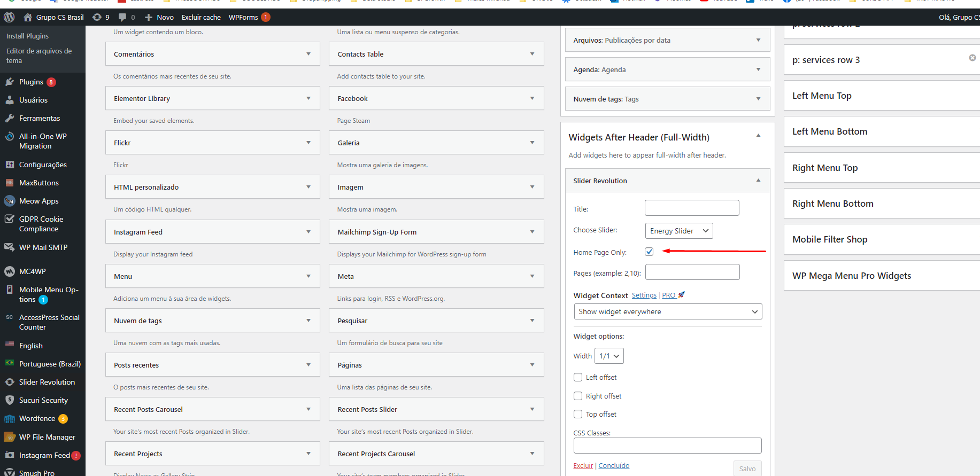Open the comments bubble icon
Image resolution: width=980 pixels, height=476 pixels.
(x=122, y=17)
